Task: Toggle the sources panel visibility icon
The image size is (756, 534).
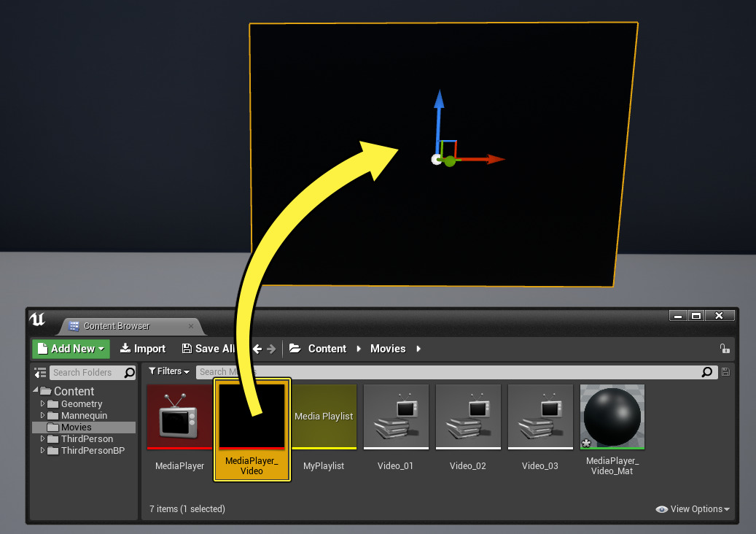Action: point(40,372)
